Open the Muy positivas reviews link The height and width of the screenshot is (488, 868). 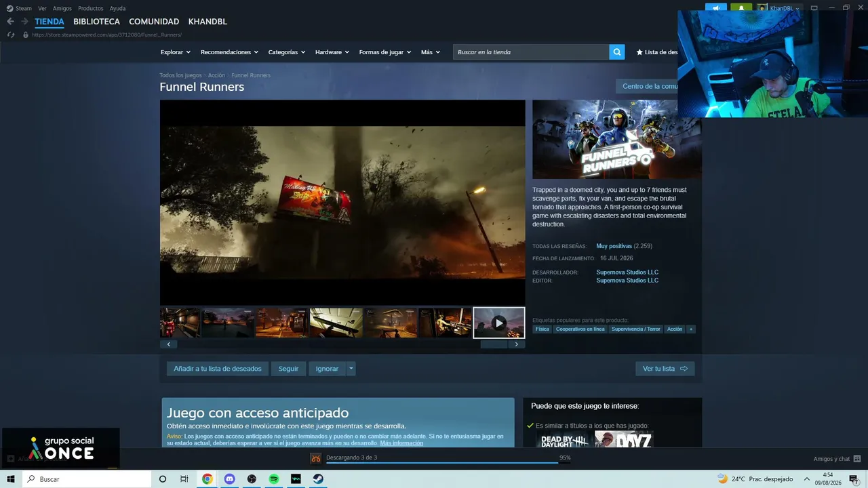pyautogui.click(x=614, y=246)
